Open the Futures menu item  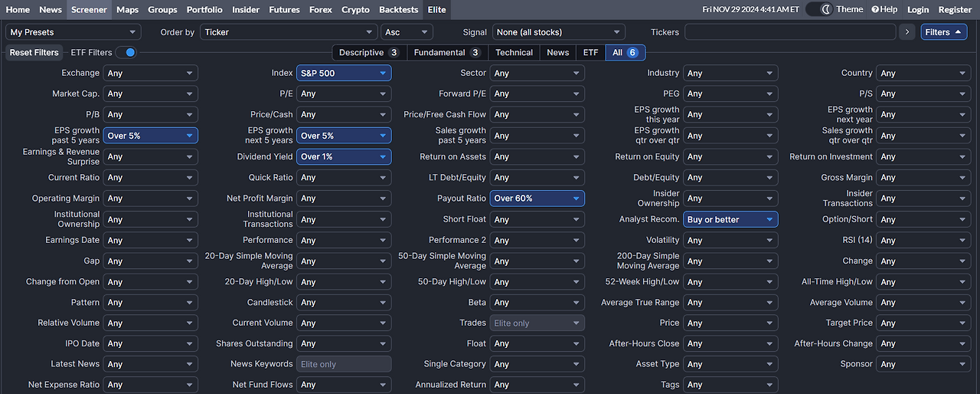284,9
